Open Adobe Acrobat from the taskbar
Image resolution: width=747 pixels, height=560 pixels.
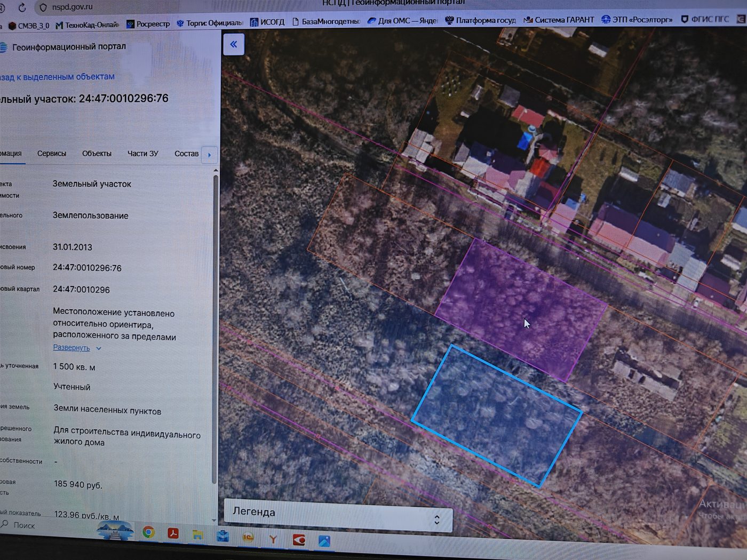tap(173, 533)
